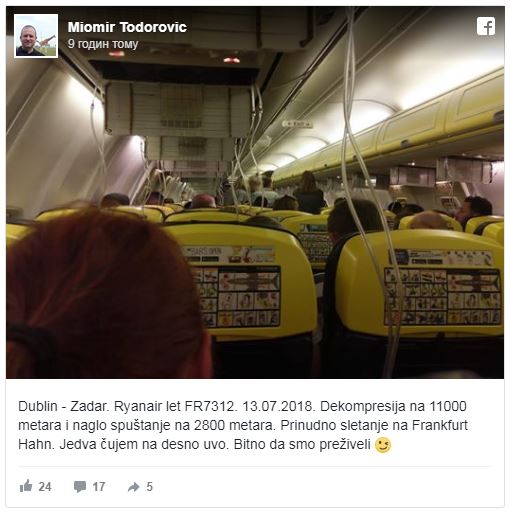The image size is (510, 513).
Task: Open Miomir Todorovic's profile picture
Action: (36, 36)
